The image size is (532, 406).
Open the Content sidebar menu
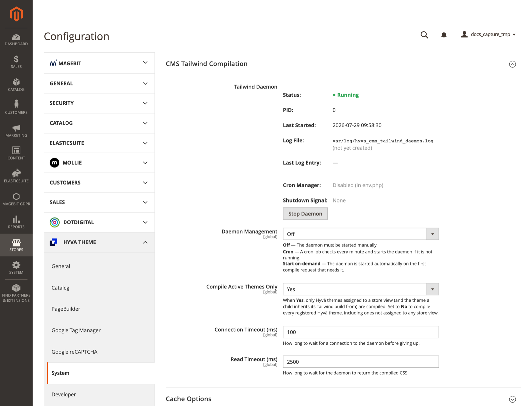pos(16,153)
